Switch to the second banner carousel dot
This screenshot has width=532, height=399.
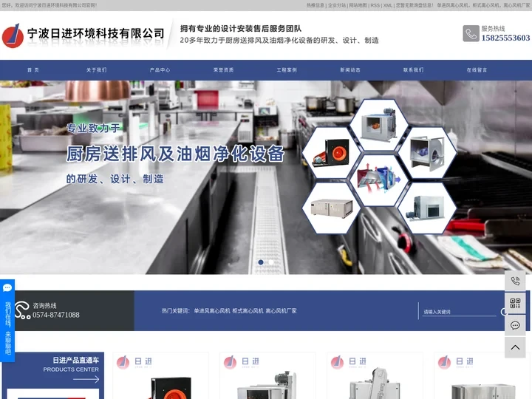[270, 262]
